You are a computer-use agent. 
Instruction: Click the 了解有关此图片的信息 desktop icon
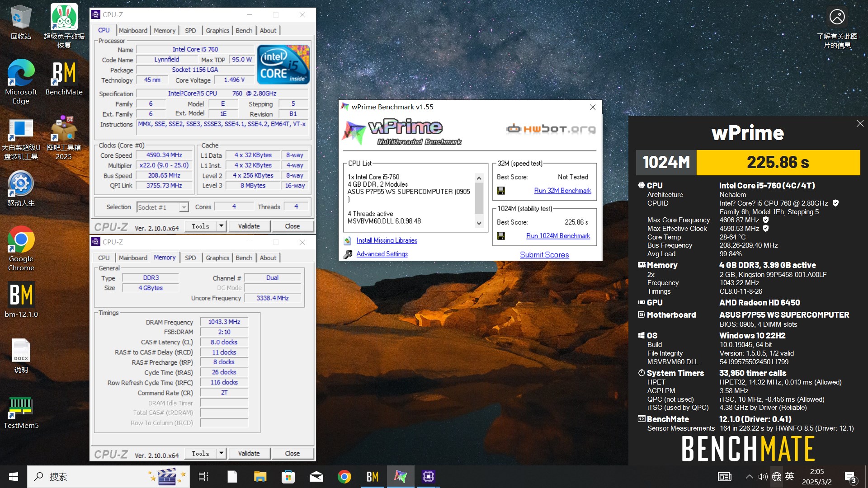coord(837,28)
